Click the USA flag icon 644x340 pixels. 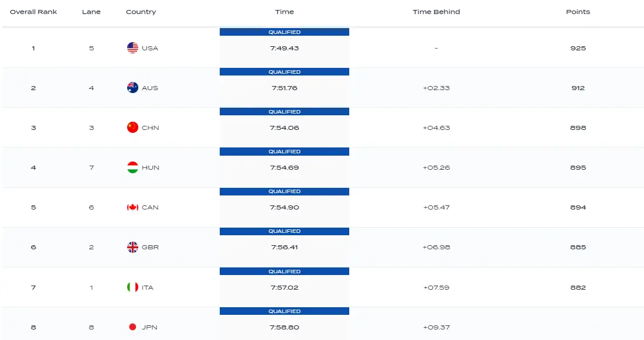coord(132,48)
